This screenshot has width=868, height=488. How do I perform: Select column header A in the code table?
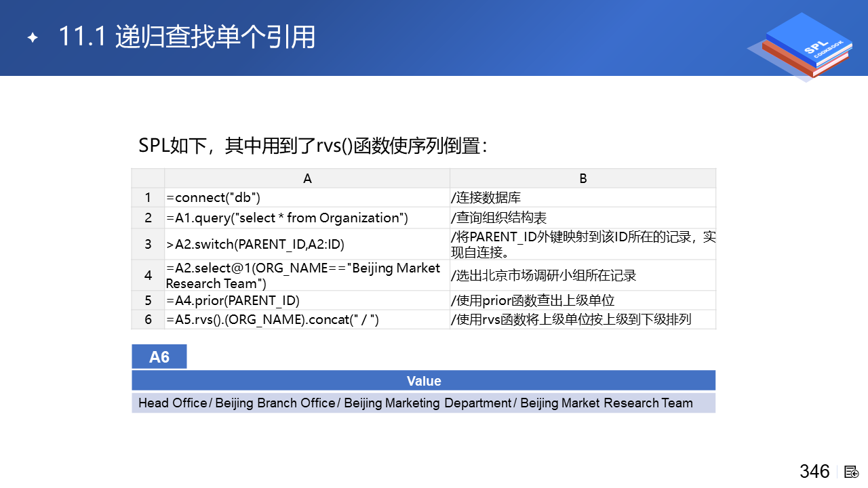[307, 178]
